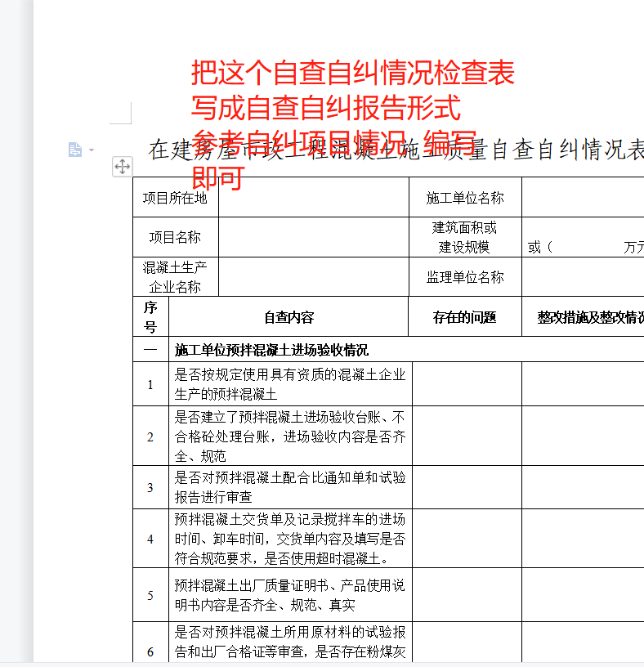
Task: Click the '建筑面积或建设规模' cell
Action: click(465, 237)
